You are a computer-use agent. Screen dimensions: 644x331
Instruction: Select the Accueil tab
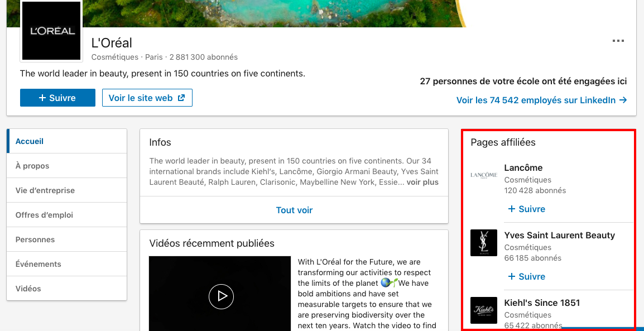[x=67, y=141]
